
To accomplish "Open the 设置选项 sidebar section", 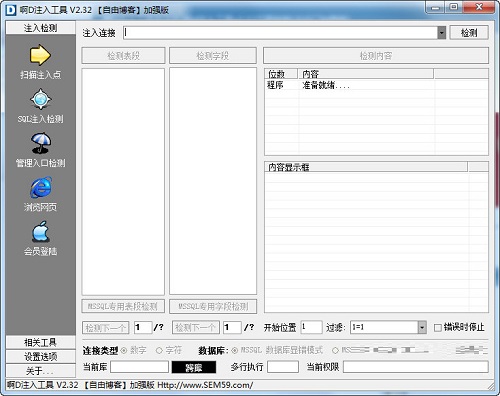I will [40, 356].
